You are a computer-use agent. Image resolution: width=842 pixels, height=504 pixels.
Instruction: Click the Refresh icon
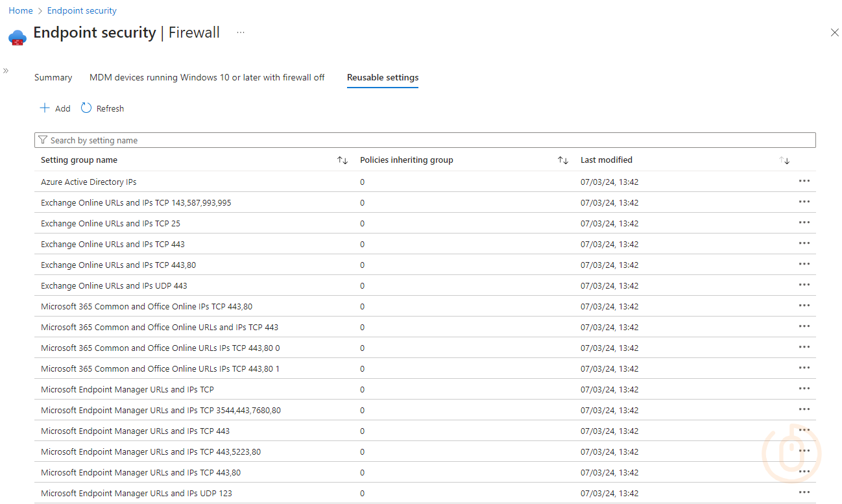86,108
